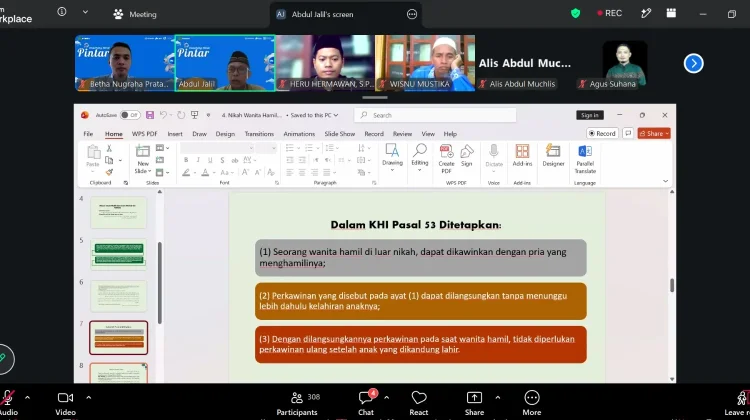Click the Redo icon in PowerPoint
This screenshot has height=420, width=750.
pos(181,115)
